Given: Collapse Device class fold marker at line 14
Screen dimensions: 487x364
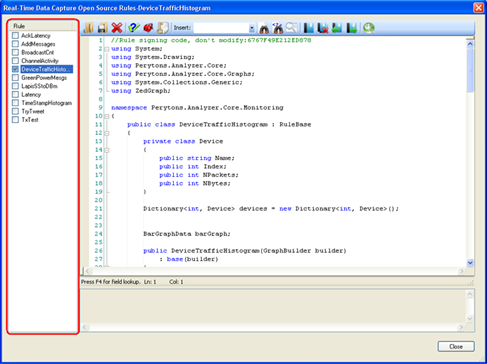Looking at the screenshot, I should point(107,150).
